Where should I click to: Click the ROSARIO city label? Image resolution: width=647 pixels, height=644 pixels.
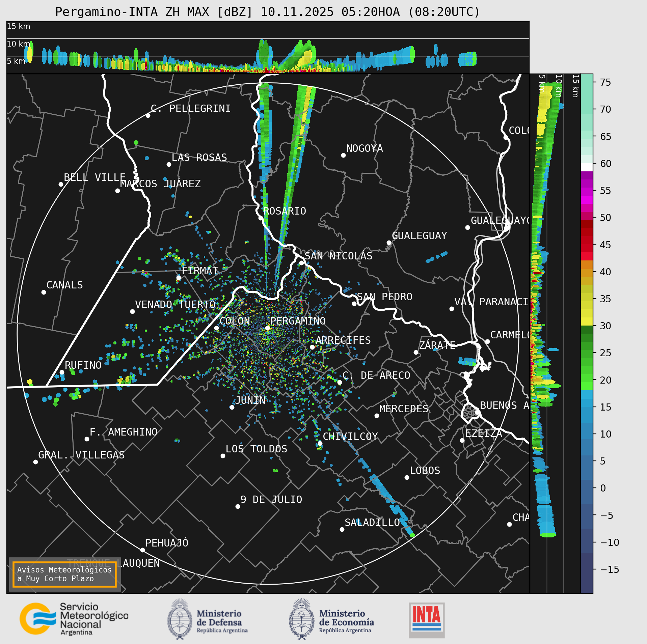click(x=285, y=211)
